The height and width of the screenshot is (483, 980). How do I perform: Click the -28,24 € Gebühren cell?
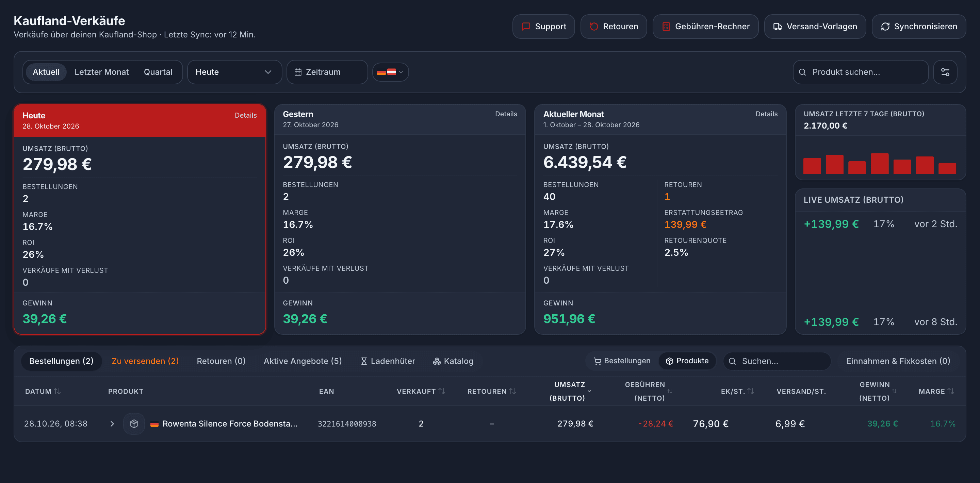[655, 424]
